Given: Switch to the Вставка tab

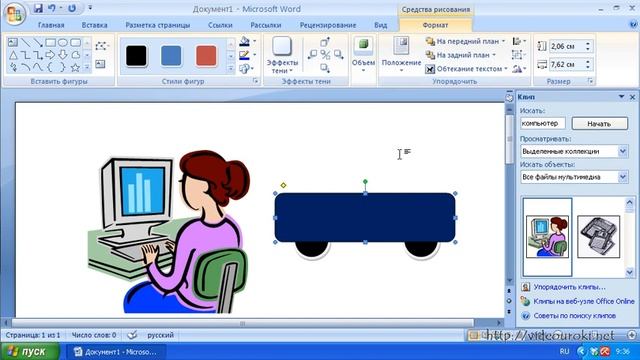Looking at the screenshot, I should point(94,25).
